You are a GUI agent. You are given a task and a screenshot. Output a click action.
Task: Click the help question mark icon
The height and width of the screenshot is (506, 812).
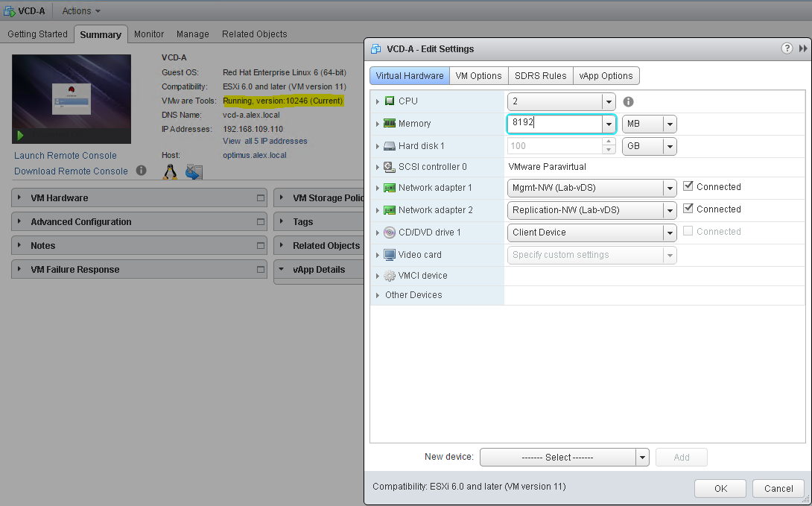point(787,48)
